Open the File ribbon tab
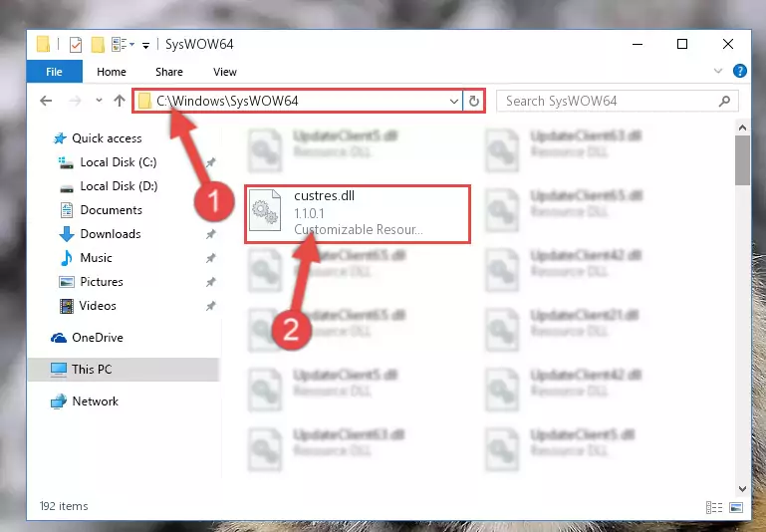The image size is (766, 532). pos(54,72)
